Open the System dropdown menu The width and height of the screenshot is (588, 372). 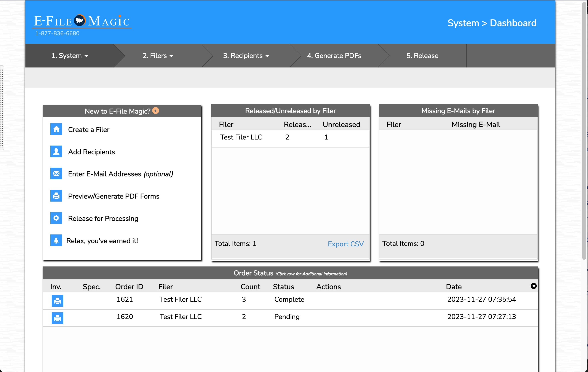70,56
